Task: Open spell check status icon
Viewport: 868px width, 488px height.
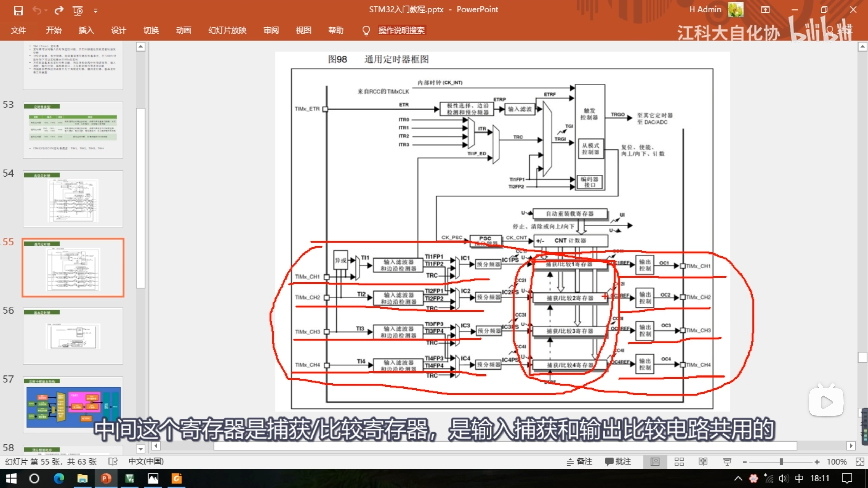Action: (113, 462)
